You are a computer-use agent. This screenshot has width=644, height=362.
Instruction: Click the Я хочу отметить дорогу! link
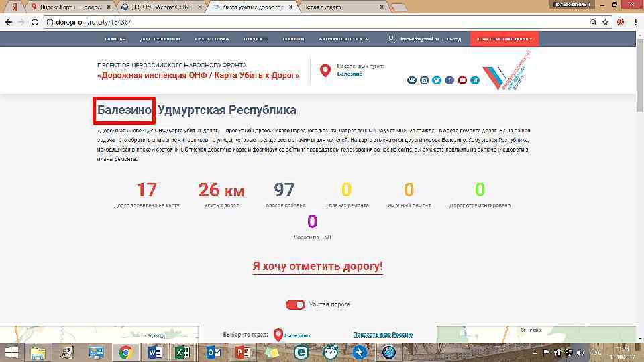tap(317, 266)
